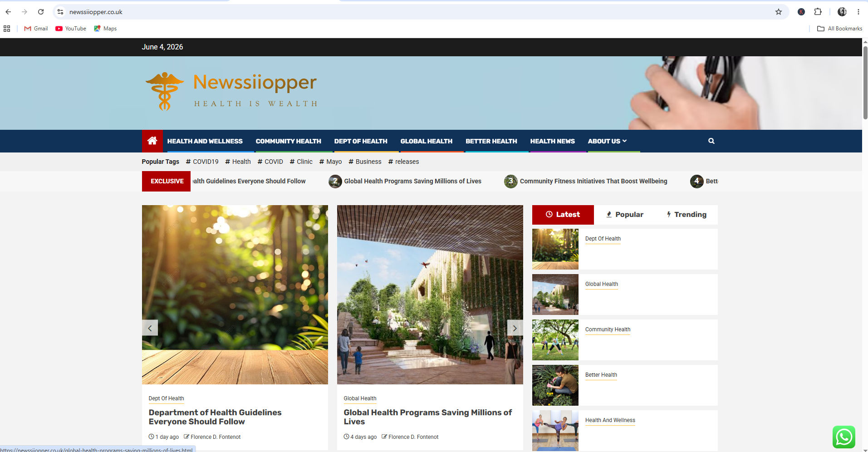The width and height of the screenshot is (868, 452).
Task: Click the Health popular tag
Action: [238, 162]
